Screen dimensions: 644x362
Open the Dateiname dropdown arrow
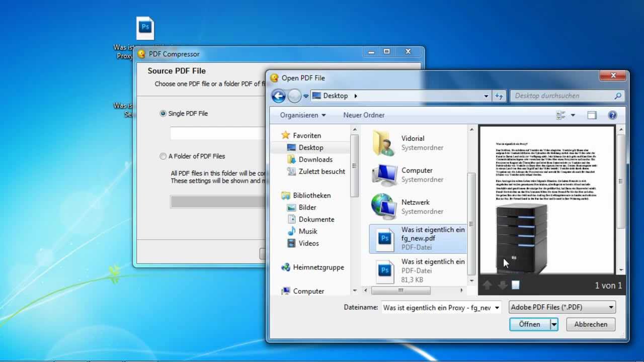pos(497,307)
